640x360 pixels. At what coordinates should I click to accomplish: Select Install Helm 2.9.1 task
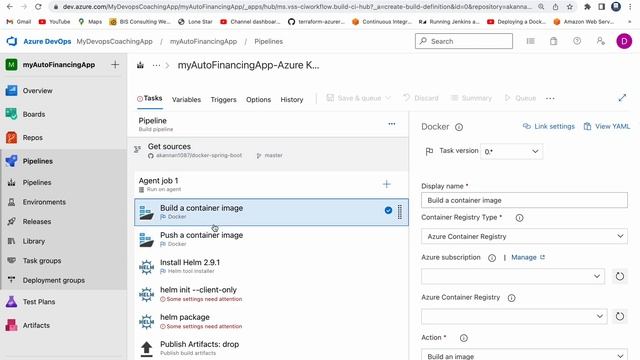271,267
